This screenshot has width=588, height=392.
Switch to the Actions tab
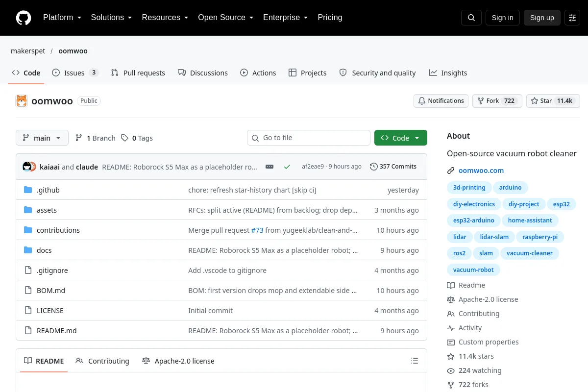click(258, 73)
